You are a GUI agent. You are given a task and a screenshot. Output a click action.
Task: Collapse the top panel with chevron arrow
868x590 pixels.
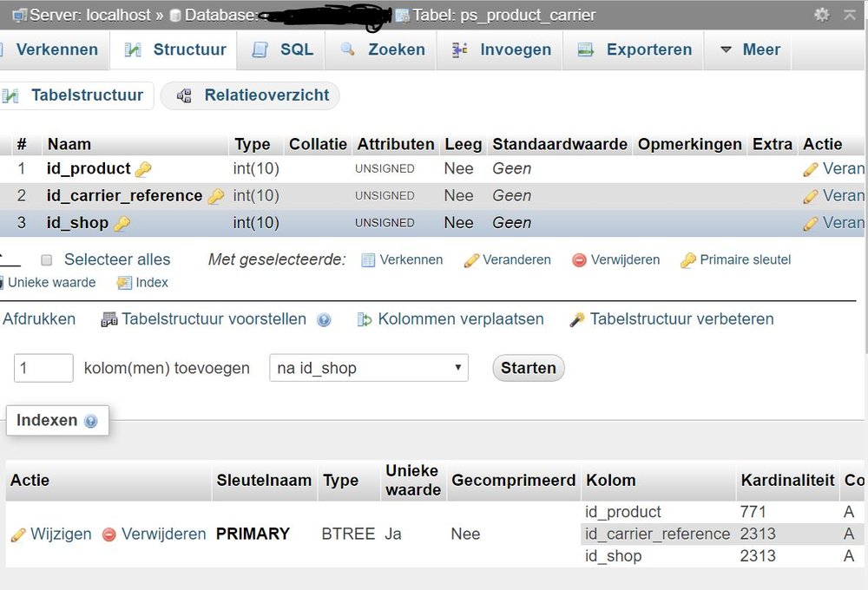[x=850, y=15]
